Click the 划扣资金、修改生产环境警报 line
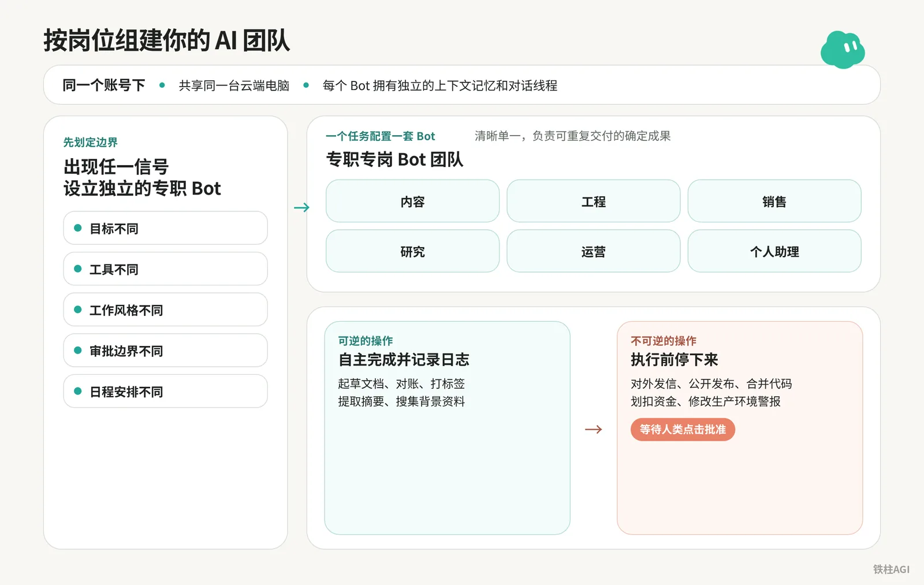Viewport: 924px width, 585px height. pos(706,401)
